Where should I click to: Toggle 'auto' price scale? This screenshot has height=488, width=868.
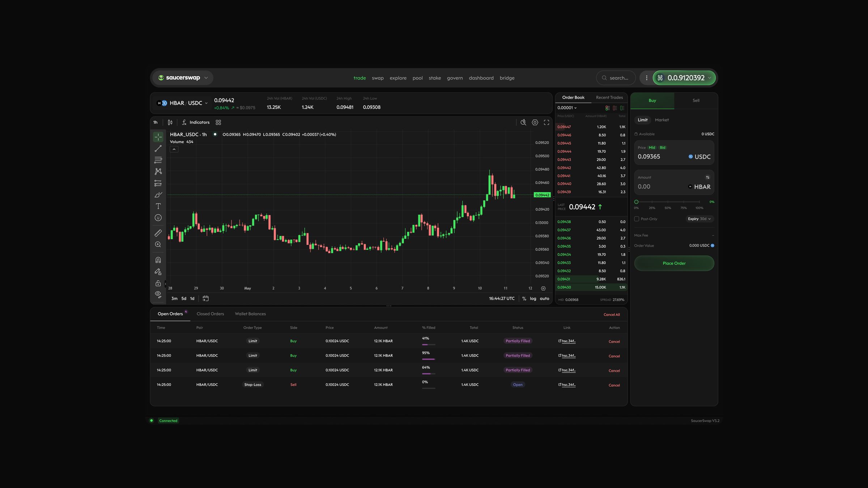(x=544, y=299)
